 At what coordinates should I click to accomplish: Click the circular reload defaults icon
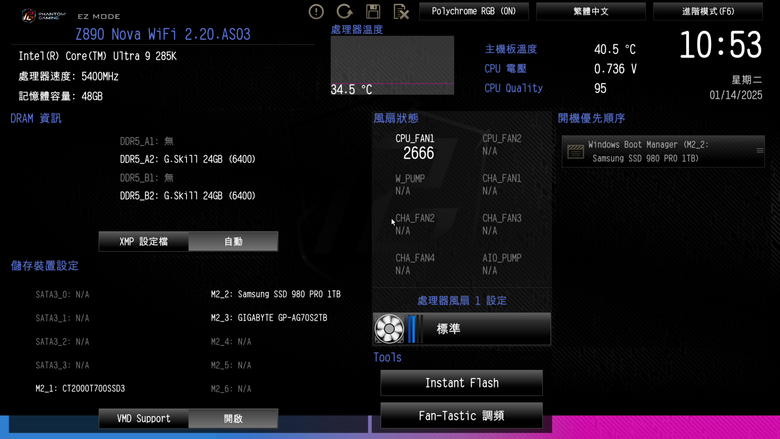pyautogui.click(x=344, y=11)
